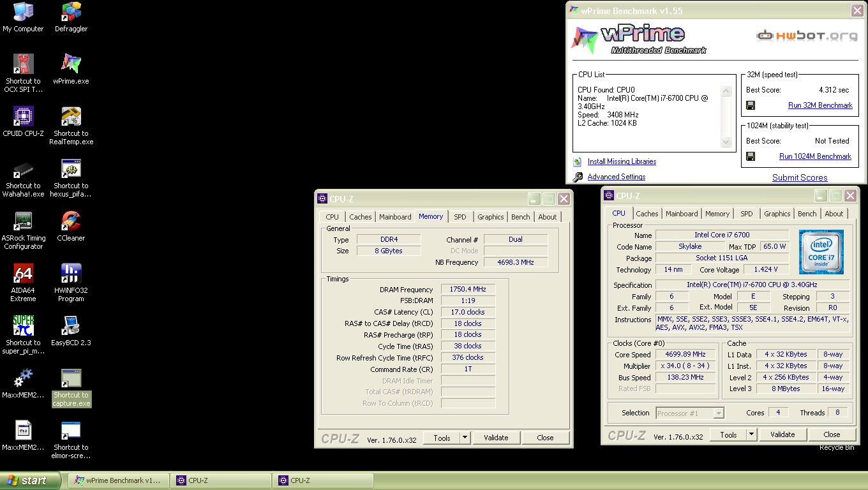Image resolution: width=868 pixels, height=490 pixels.
Task: Open the hexus_pifast shortcut icon
Action: 71,168
